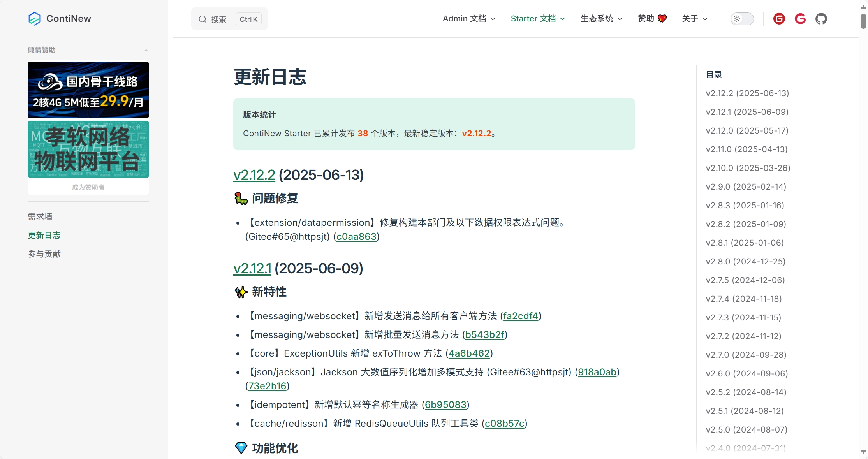Viewport: 868px width, 459px height.
Task: Jump to v2.5.2 (2024-08-14) in 目录
Action: pyautogui.click(x=746, y=392)
